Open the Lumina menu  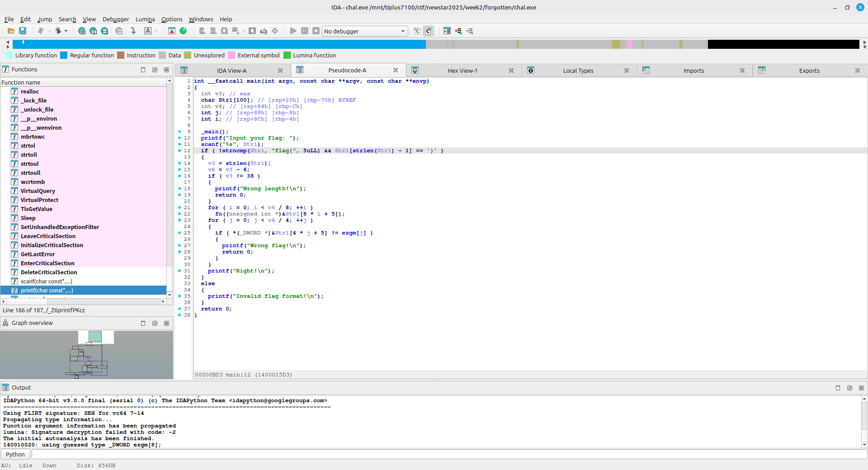point(145,19)
